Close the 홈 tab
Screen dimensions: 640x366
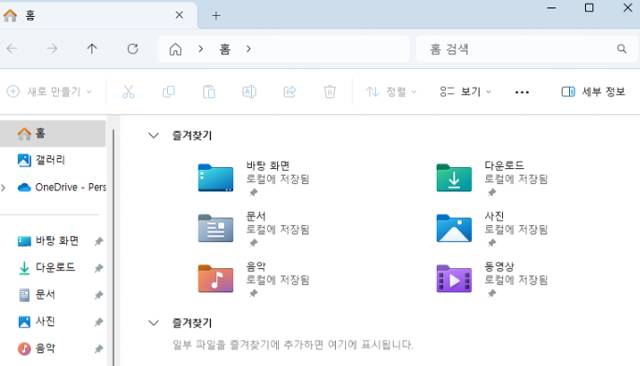(x=179, y=15)
